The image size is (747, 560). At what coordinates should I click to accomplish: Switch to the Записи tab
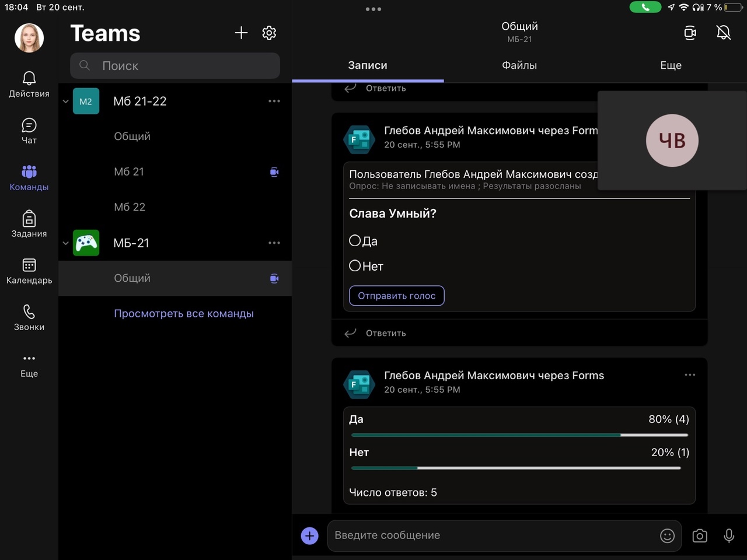(x=368, y=65)
